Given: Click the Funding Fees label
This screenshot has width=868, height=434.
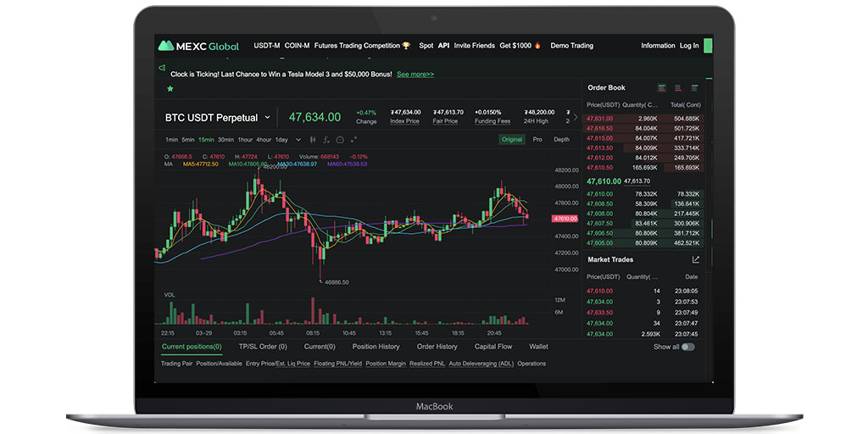Looking at the screenshot, I should tap(492, 121).
